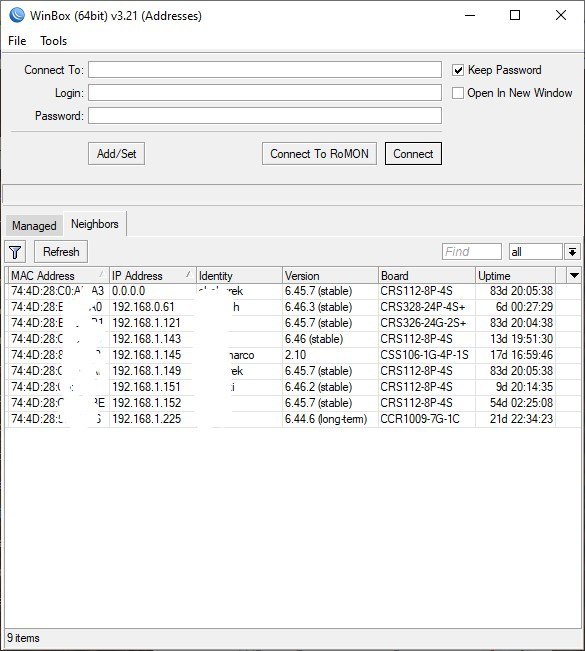Select IP address 192.168.1.149
585x651 pixels.
146,371
